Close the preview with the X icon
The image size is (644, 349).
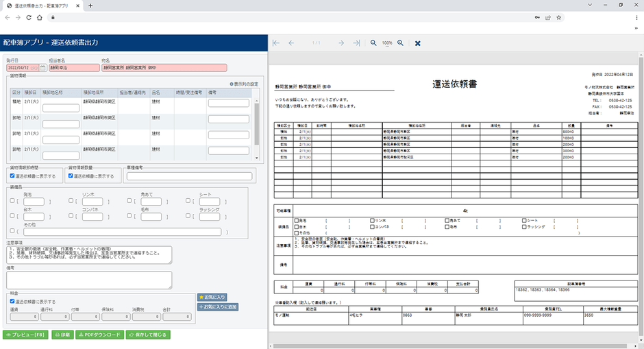point(418,43)
